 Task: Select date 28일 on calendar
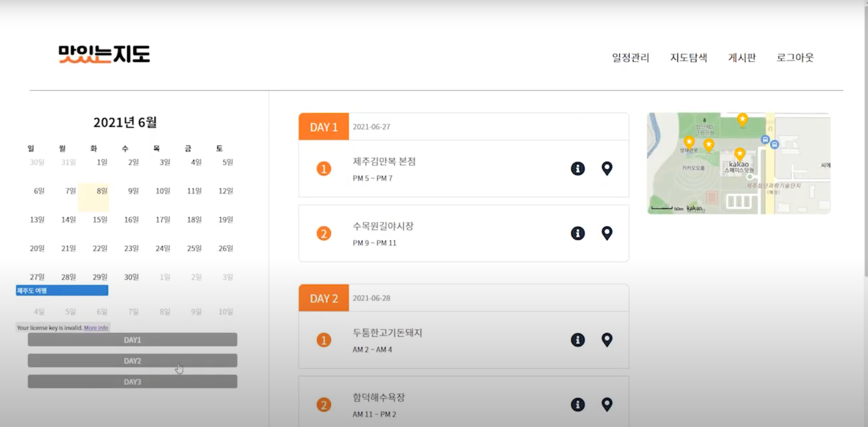tap(68, 277)
